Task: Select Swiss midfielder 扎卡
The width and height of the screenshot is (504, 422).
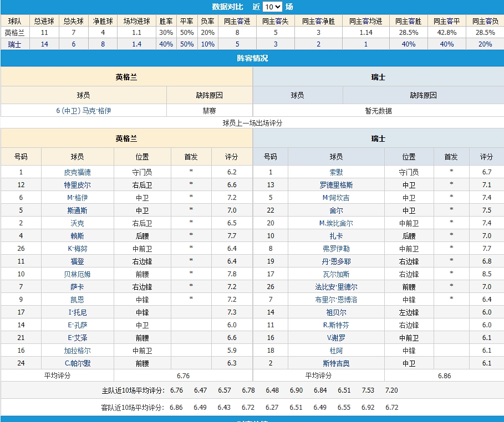Action: tap(336, 236)
